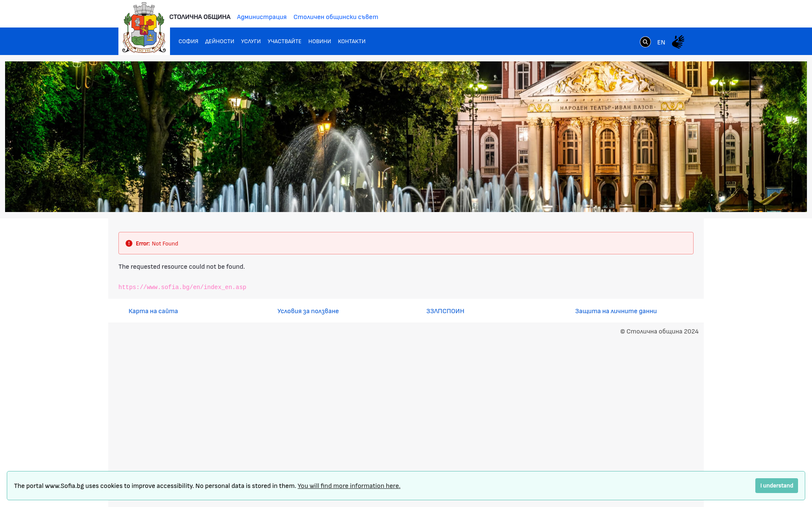Open the СОФИЯ menu

coord(188,41)
